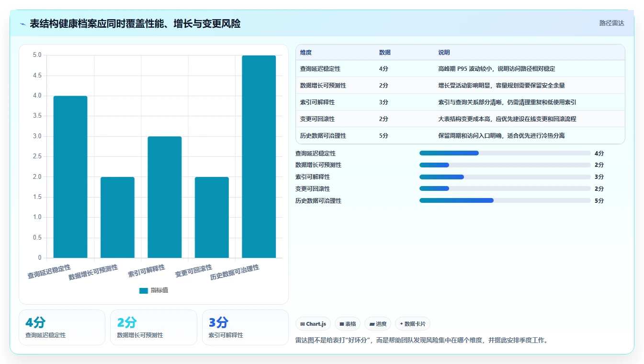Image resolution: width=644 pixels, height=364 pixels.
Task: Click the Chart.js tag chip
Action: tap(313, 324)
